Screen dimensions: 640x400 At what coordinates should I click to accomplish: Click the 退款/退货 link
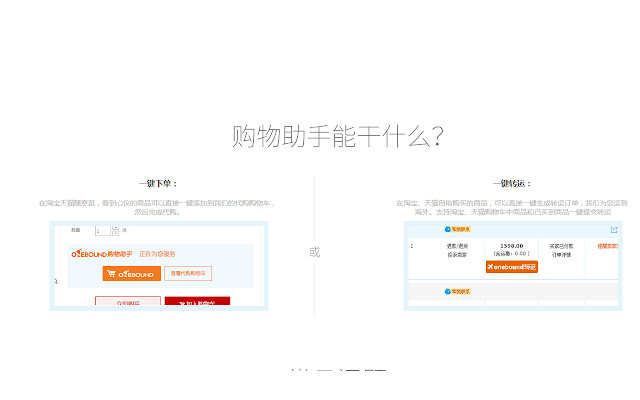point(457,246)
